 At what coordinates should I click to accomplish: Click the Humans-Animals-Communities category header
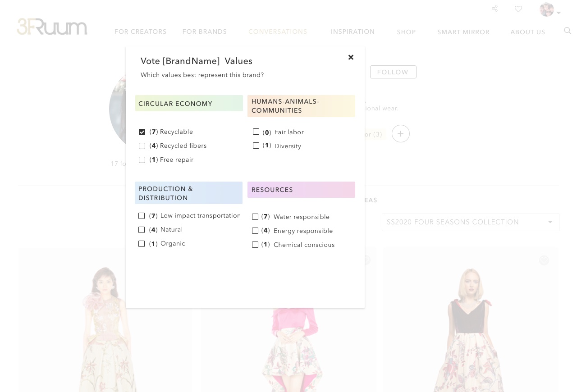tap(301, 106)
